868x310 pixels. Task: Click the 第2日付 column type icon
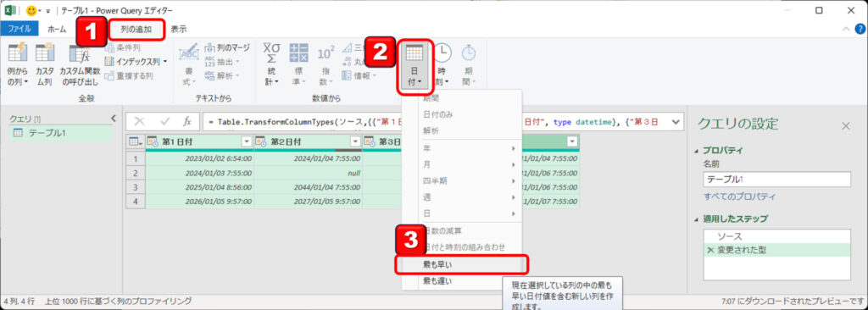[261, 142]
